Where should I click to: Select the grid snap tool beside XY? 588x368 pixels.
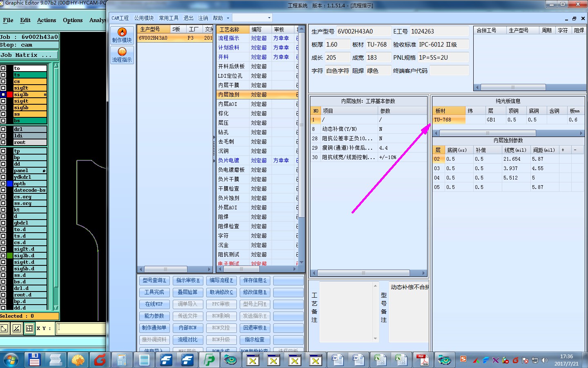click(x=29, y=328)
